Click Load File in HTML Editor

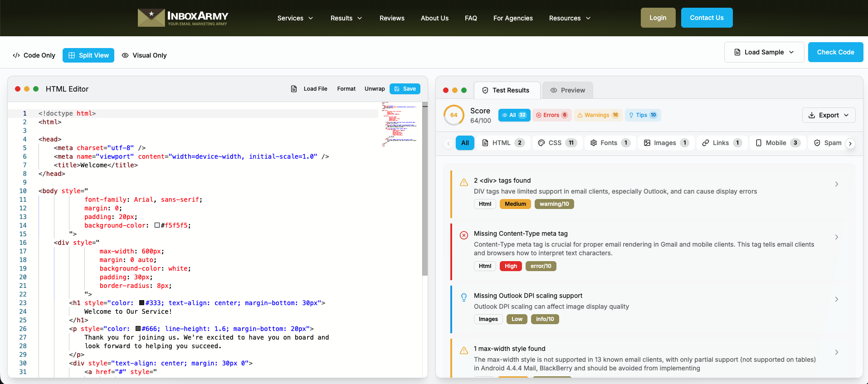[x=309, y=89]
